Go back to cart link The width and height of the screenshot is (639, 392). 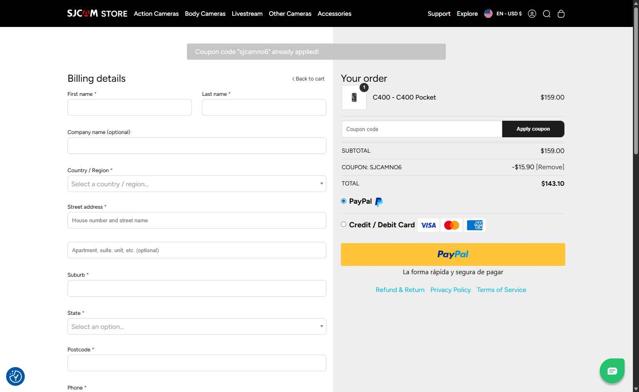point(308,79)
